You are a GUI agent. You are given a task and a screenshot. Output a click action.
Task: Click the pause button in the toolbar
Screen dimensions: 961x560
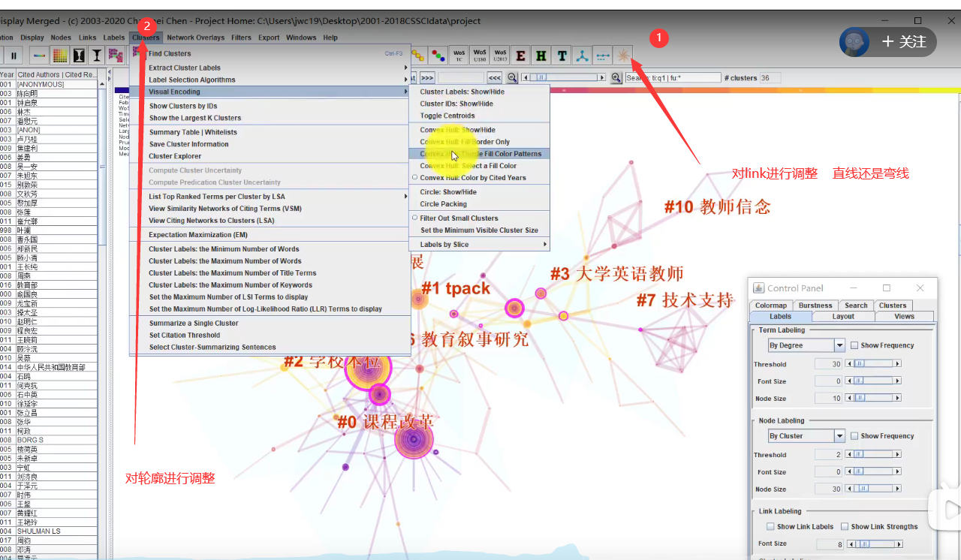pyautogui.click(x=14, y=56)
